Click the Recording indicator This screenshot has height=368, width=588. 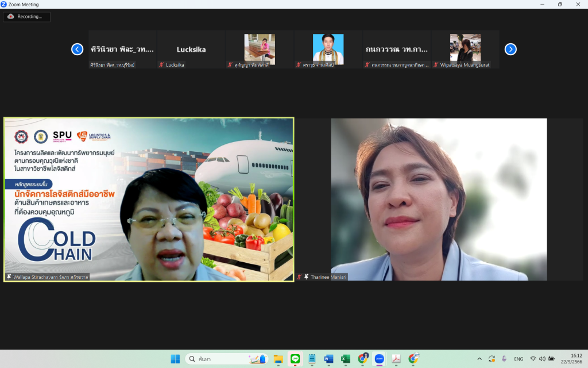click(x=26, y=17)
